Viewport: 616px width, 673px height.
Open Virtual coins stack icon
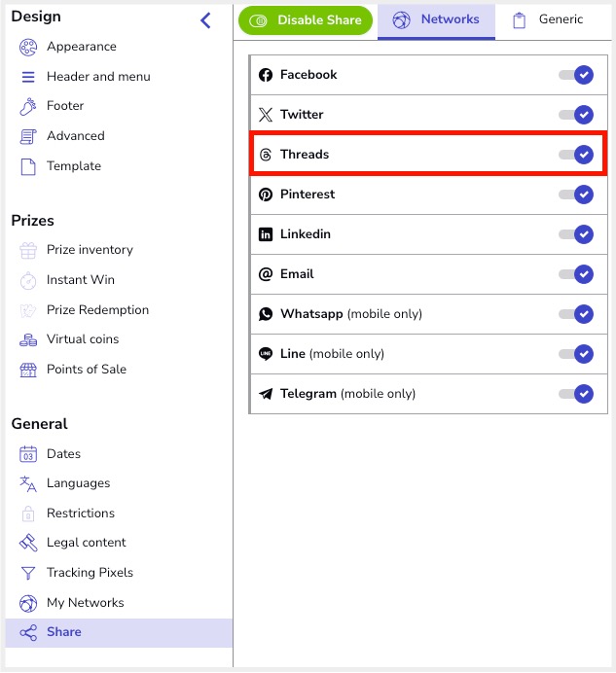pos(28,340)
